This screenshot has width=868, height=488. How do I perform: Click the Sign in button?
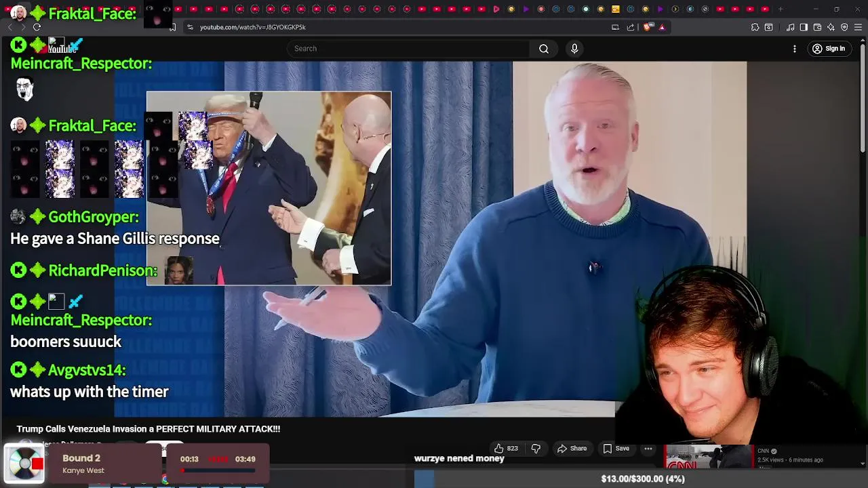(829, 49)
